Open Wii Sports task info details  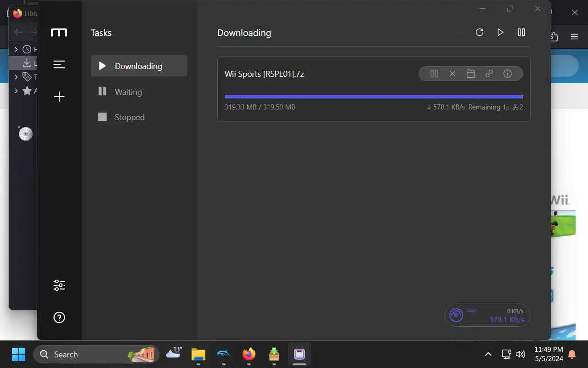[x=508, y=74]
